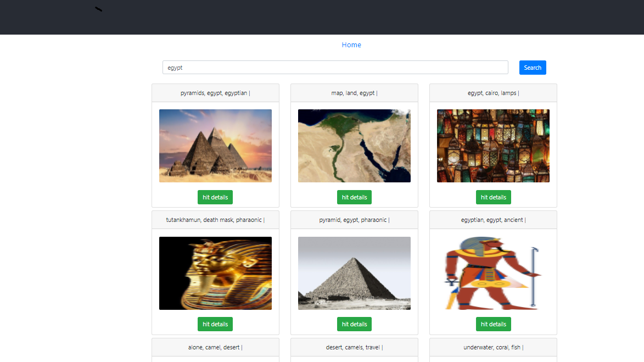The image size is (644, 362).
Task: Open the single gray pyramid image
Action: pos(354,273)
